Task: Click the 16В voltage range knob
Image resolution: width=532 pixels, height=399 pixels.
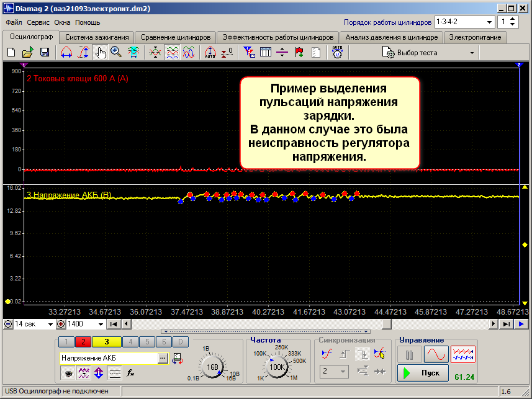Action: coord(212,367)
